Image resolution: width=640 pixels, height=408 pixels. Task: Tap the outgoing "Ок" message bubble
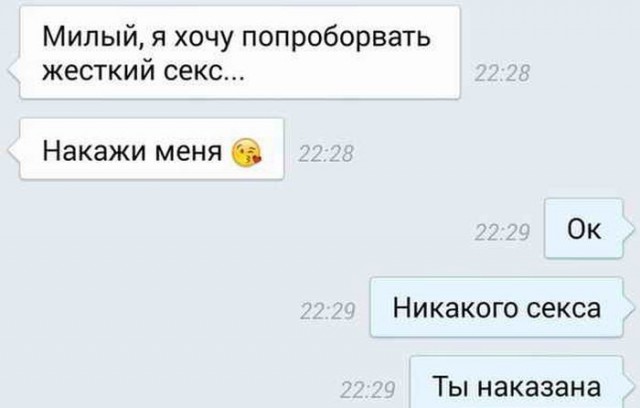pos(584,228)
